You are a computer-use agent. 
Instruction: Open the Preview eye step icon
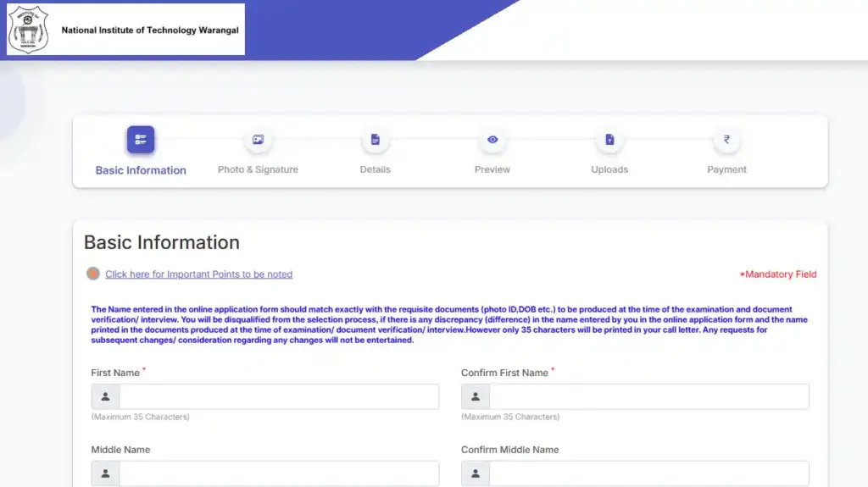(x=492, y=140)
